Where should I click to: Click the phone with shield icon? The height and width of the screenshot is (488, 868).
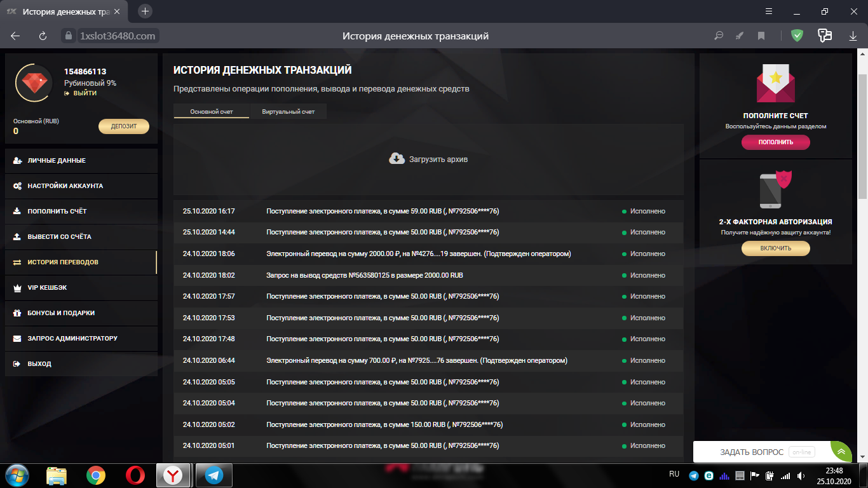[775, 191]
